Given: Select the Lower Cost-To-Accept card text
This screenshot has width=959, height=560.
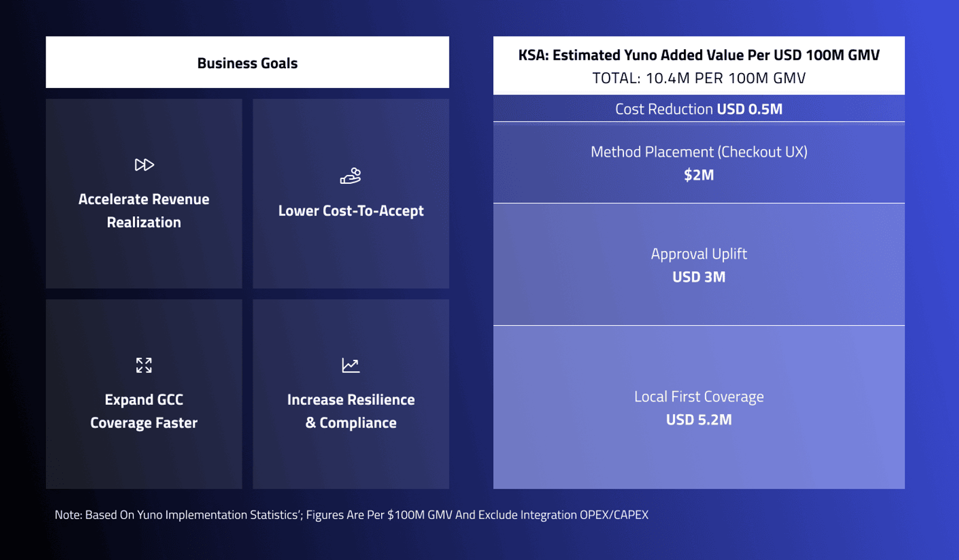Looking at the screenshot, I should coord(351,211).
